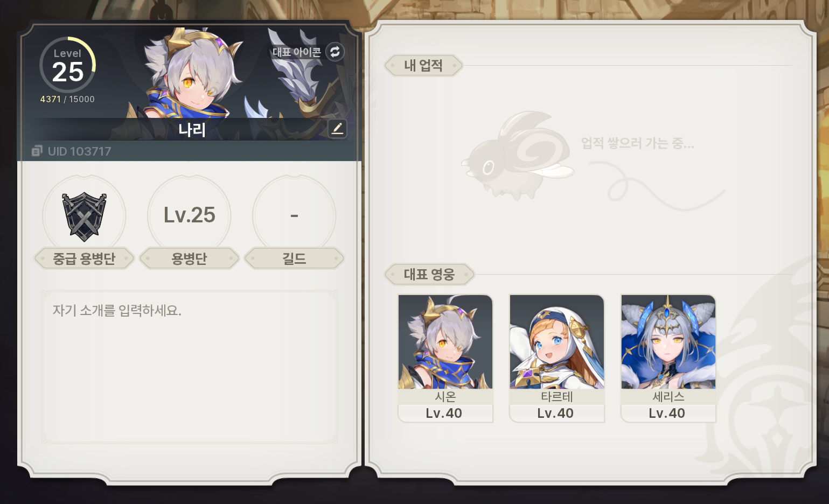
Task: Open the 내 업적 section header
Action: pyautogui.click(x=423, y=66)
